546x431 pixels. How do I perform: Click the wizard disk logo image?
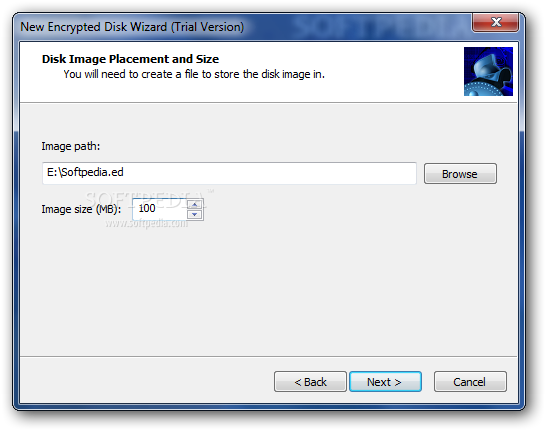pos(488,71)
